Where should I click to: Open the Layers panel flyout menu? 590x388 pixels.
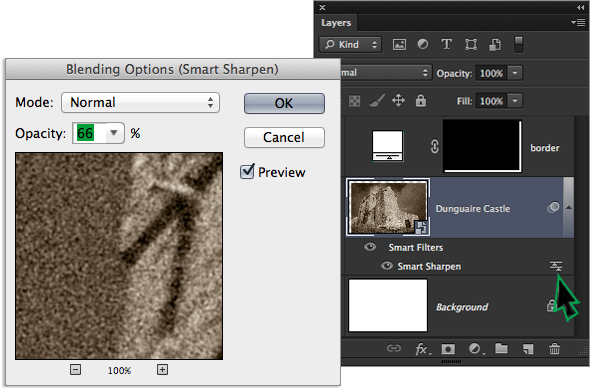tap(578, 23)
